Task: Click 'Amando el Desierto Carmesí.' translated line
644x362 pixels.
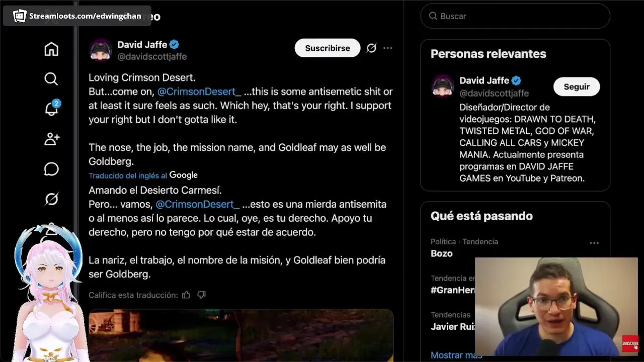Action: pyautogui.click(x=155, y=190)
